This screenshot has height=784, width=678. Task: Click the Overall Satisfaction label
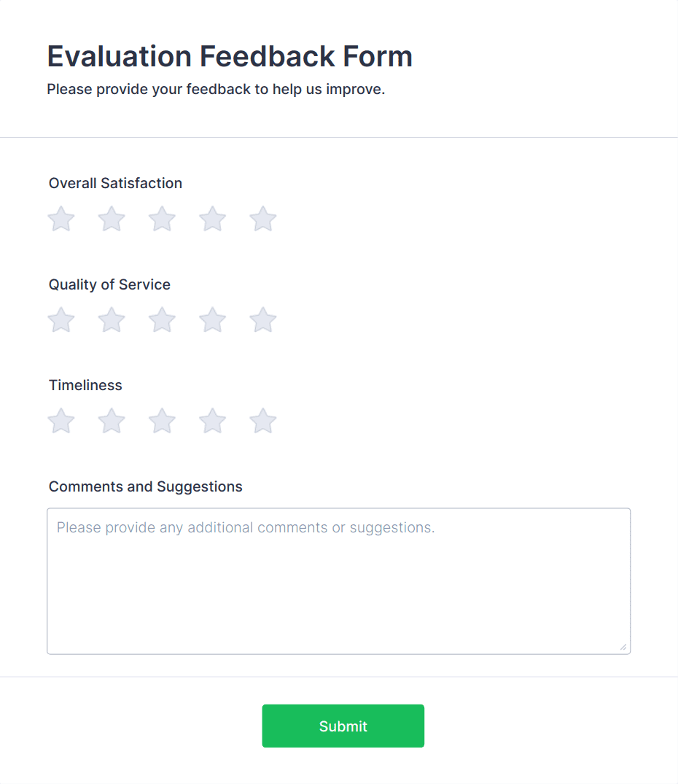point(115,183)
